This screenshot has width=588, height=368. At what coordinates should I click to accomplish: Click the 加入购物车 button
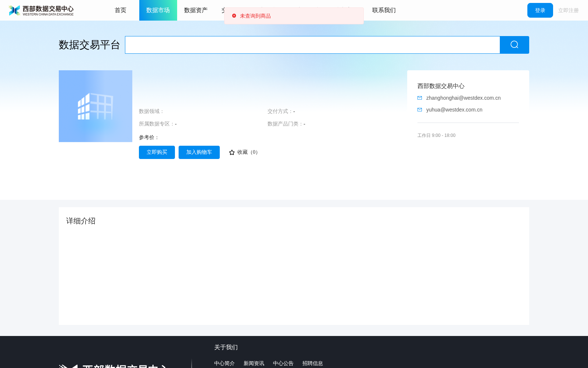199,152
